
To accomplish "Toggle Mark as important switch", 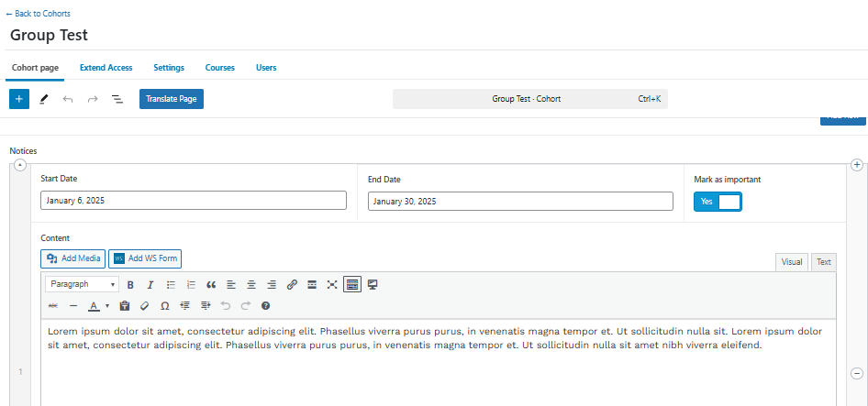I will tap(718, 202).
